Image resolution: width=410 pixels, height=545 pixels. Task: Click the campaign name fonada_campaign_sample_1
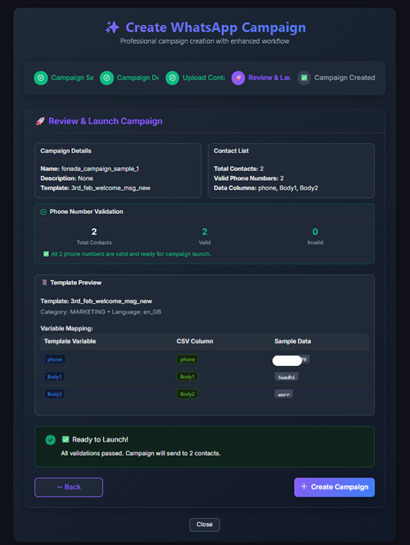pos(100,169)
